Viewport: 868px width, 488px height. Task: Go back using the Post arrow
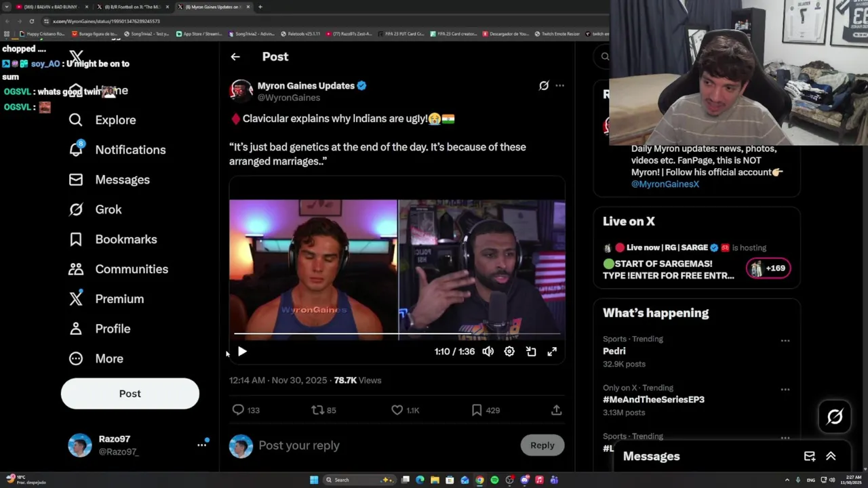click(235, 57)
